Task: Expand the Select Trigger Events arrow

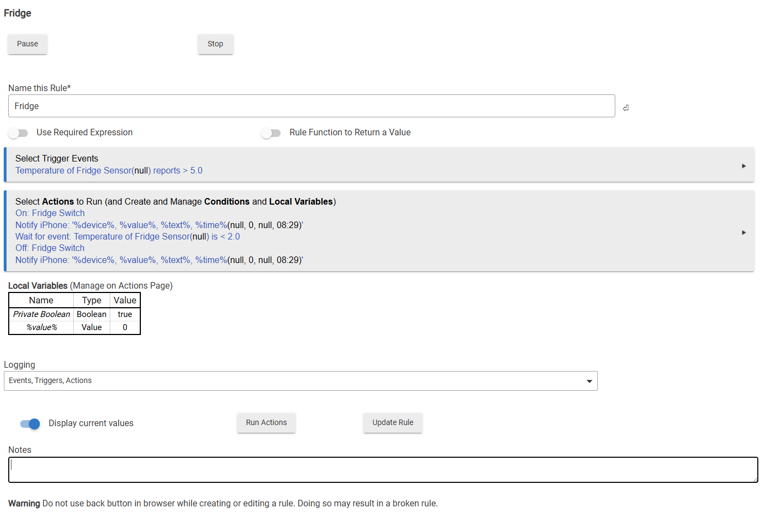Action: 744,166
